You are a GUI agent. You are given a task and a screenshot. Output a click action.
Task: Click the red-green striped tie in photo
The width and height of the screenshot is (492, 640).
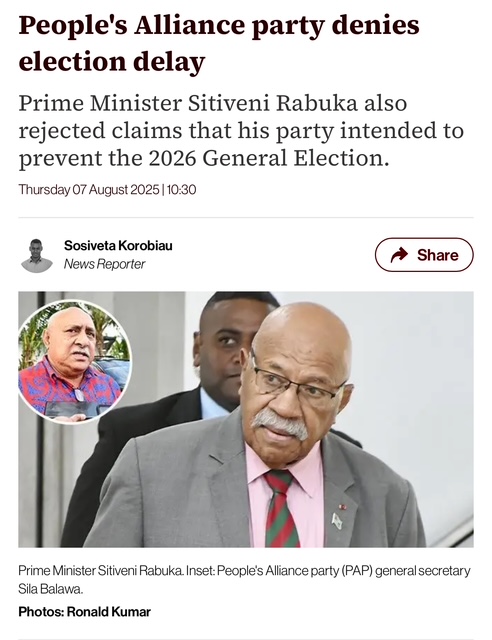coord(281,508)
